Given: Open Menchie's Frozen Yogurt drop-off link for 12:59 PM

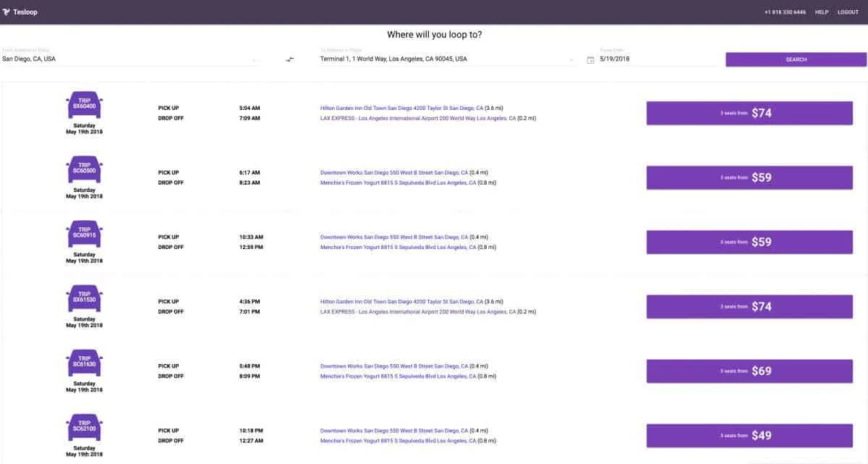Looking at the screenshot, I should tap(399, 247).
